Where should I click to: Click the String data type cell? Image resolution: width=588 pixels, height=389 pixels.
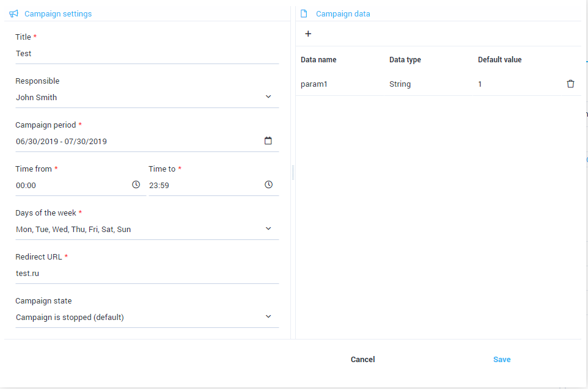pos(400,84)
